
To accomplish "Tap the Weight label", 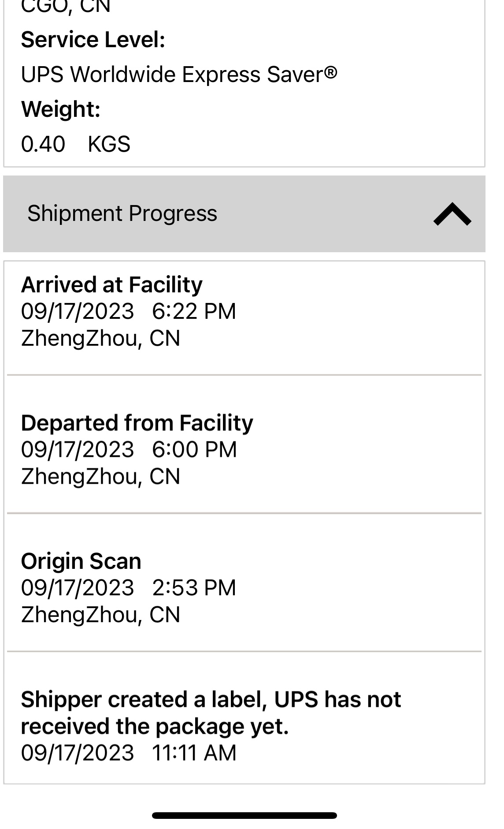I will tap(61, 109).
